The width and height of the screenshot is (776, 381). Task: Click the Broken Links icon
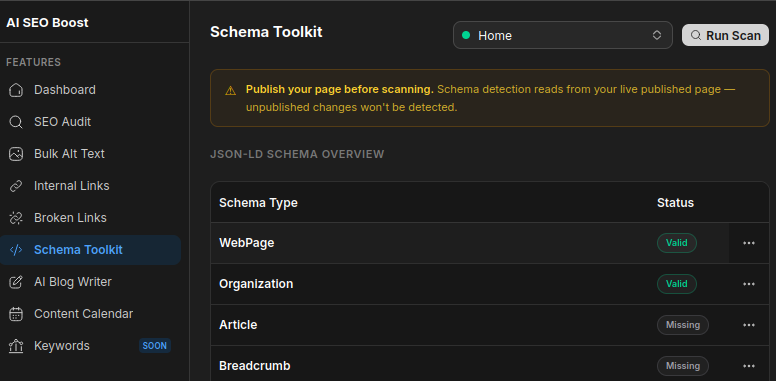(16, 218)
